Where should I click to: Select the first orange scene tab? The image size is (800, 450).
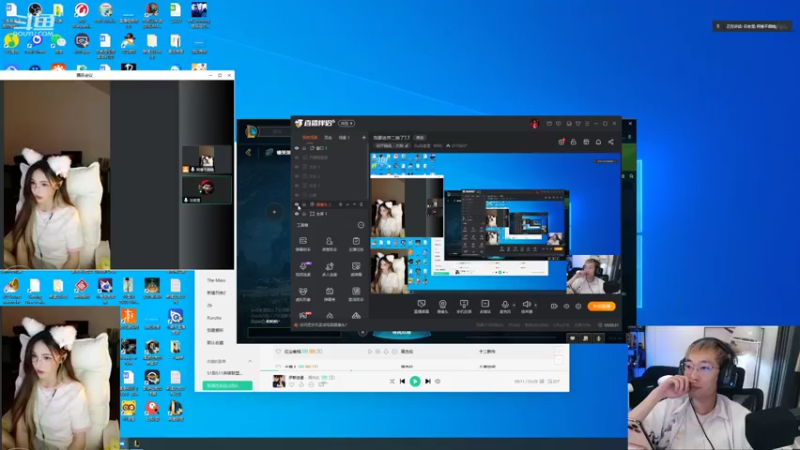[x=309, y=137]
